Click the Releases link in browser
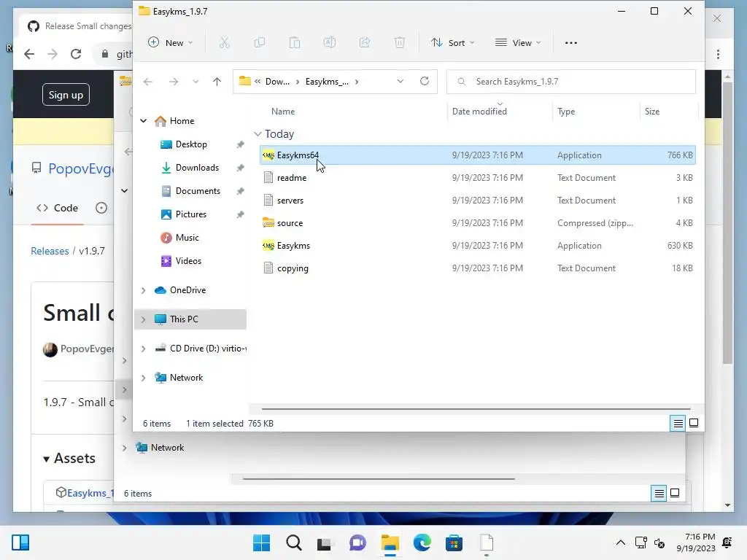Image resolution: width=747 pixels, height=560 pixels. [x=50, y=251]
